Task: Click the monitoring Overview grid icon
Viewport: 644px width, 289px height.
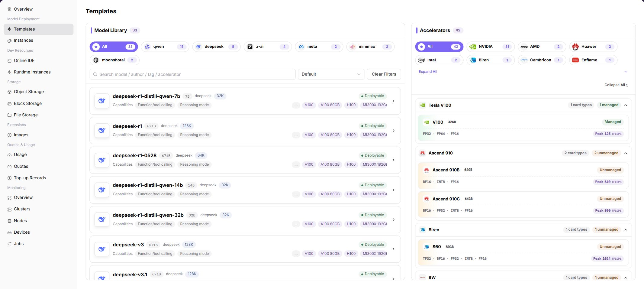Action: tap(9, 198)
